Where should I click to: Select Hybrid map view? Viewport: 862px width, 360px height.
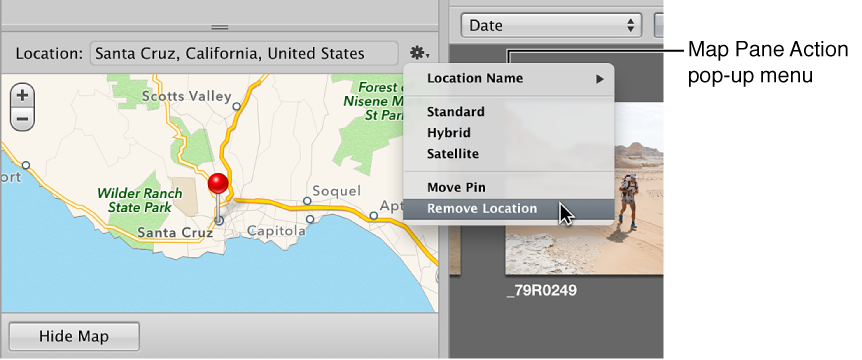(509, 133)
